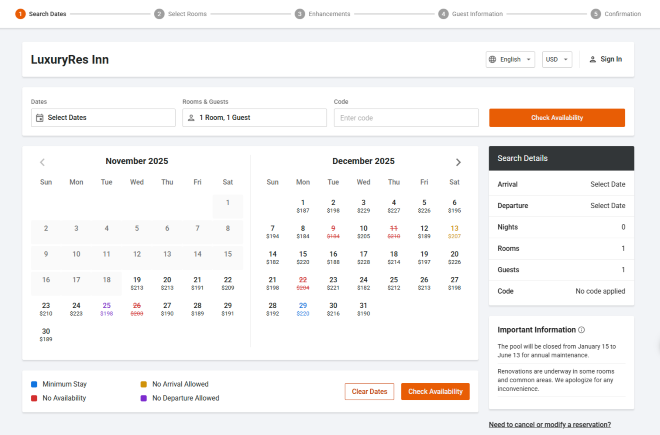This screenshot has width=660, height=435.
Task: Select December 8 priced $184
Action: click(303, 232)
